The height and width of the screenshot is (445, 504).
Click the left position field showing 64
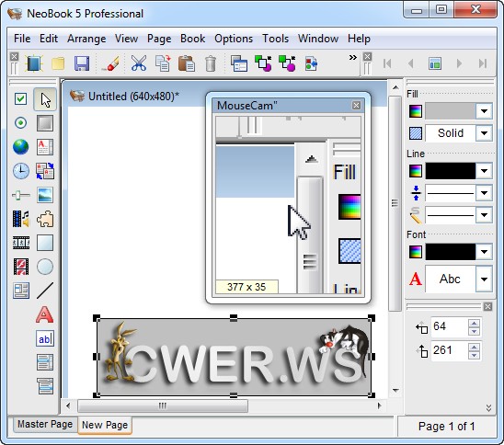(x=450, y=326)
